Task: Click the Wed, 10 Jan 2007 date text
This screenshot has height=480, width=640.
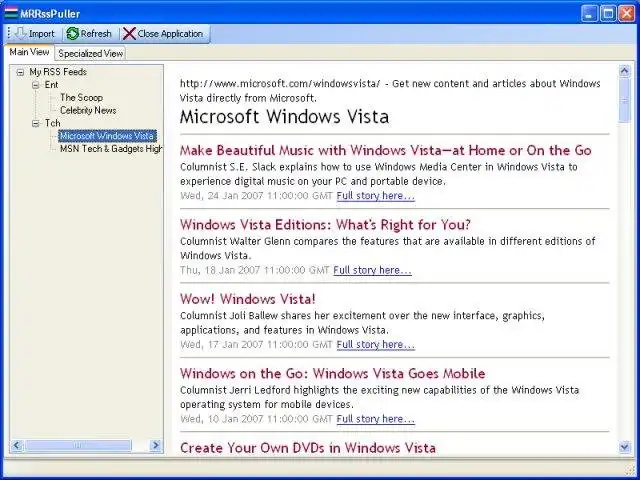Action: (256, 419)
